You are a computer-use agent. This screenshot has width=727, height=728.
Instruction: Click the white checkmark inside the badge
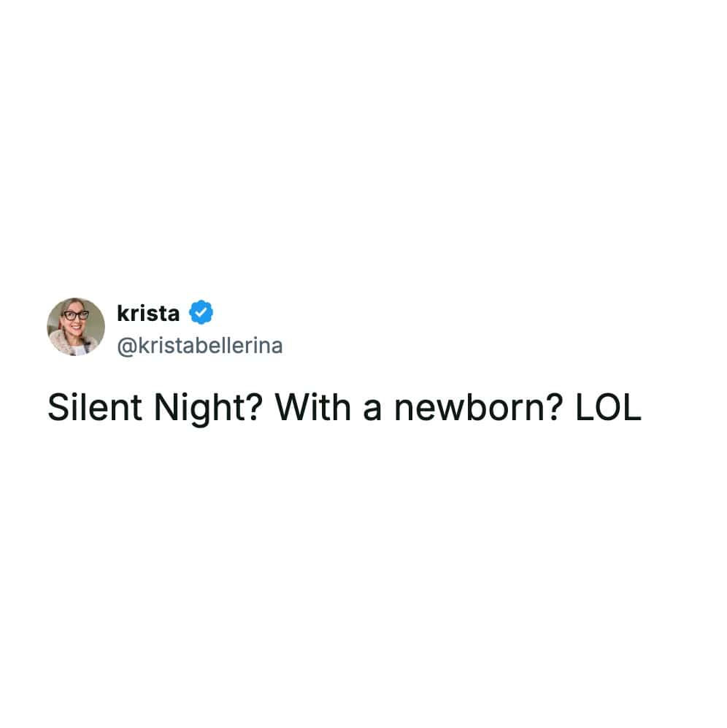201,312
